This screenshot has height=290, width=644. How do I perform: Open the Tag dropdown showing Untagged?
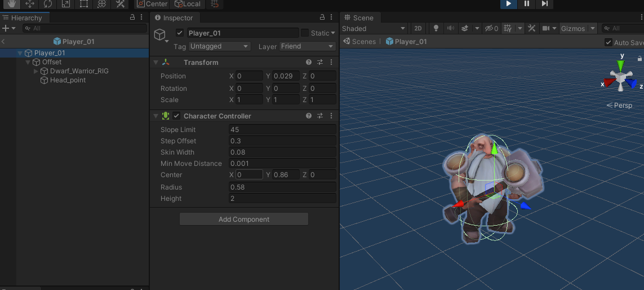(x=219, y=46)
